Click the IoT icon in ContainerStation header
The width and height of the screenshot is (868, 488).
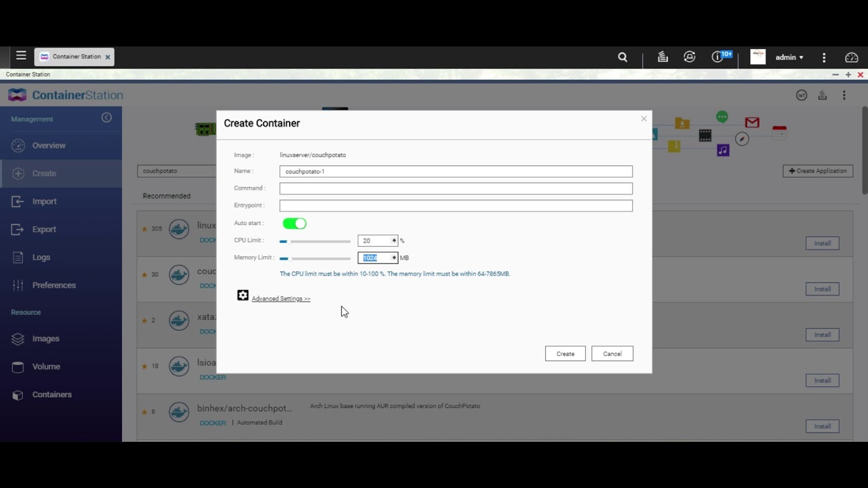[802, 96]
